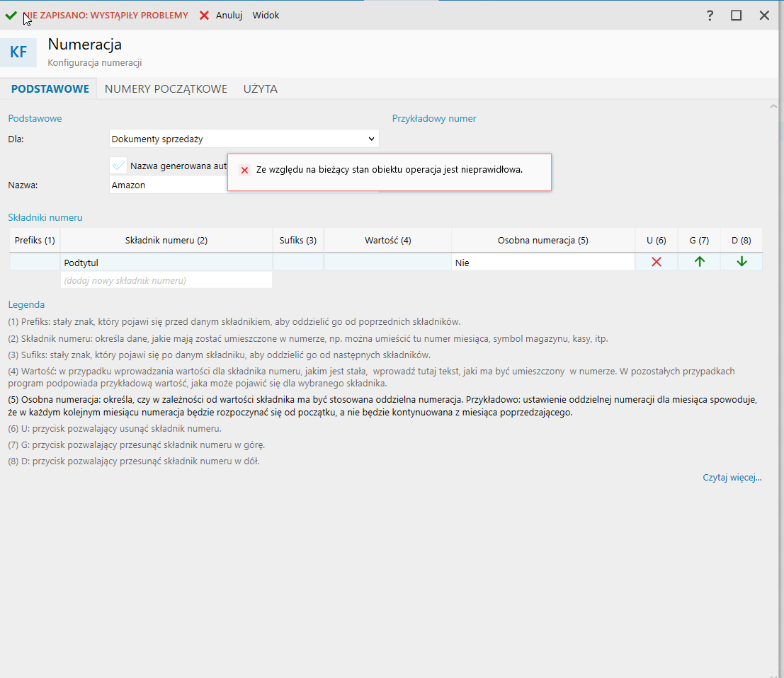
Task: Click red error icon in the message popup
Action: (244, 171)
